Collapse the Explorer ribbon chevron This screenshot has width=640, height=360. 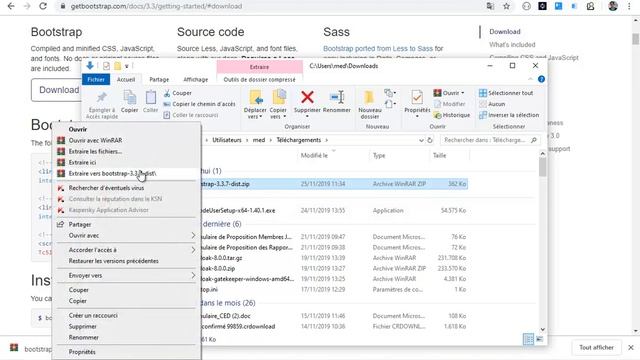[530, 79]
